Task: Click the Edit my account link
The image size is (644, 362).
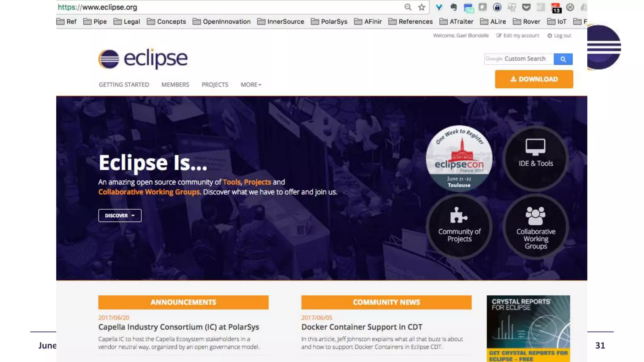Action: [518, 36]
